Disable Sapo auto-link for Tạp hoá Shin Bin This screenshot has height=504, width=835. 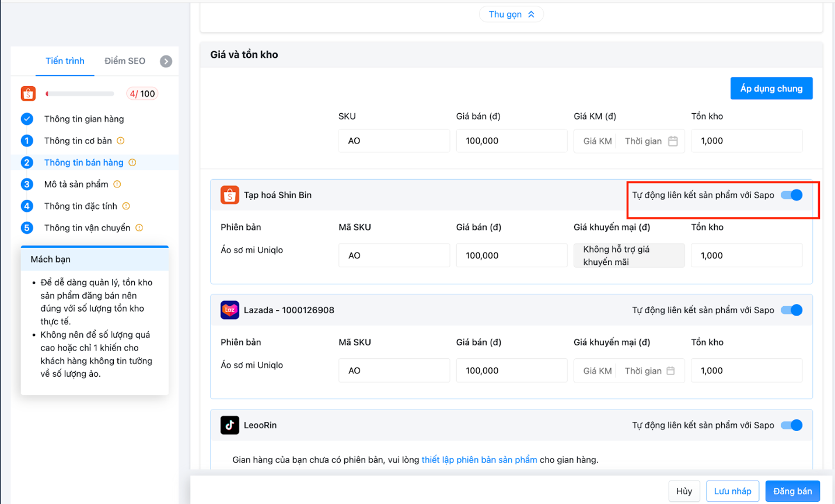pyautogui.click(x=792, y=195)
